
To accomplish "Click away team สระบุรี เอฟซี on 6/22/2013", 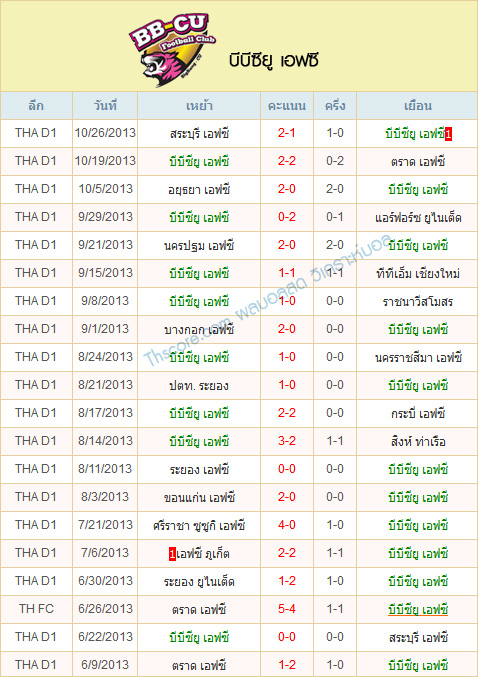I will pos(418,637).
